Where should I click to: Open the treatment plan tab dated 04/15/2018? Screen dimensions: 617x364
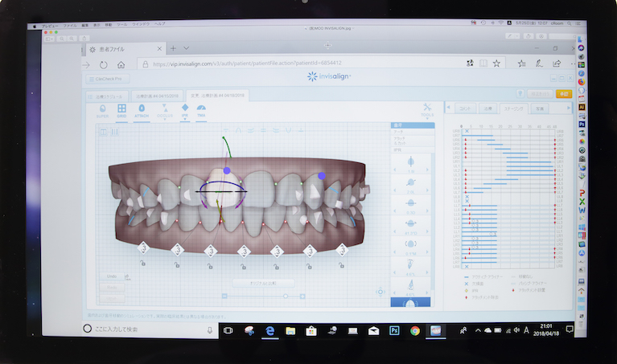click(x=157, y=96)
